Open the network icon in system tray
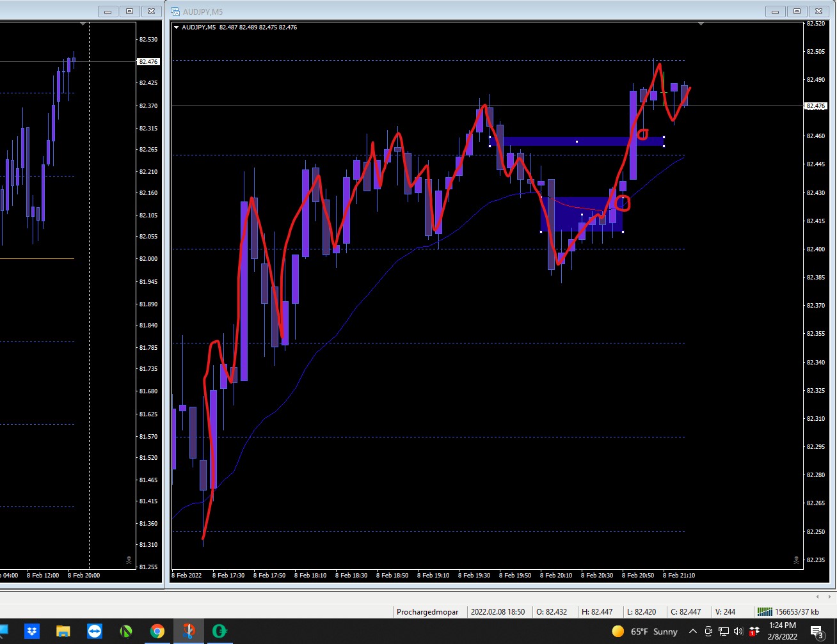This screenshot has height=644, width=837. pos(723,631)
